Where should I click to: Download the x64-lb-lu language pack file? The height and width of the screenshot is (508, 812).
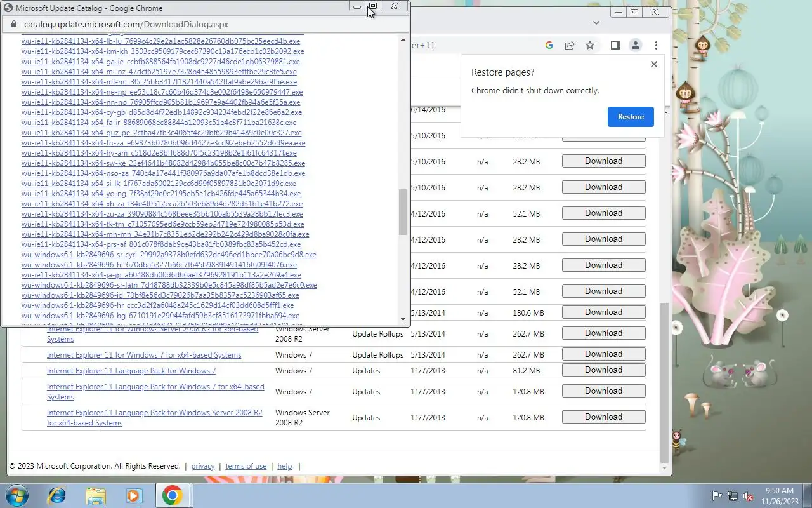160,41
